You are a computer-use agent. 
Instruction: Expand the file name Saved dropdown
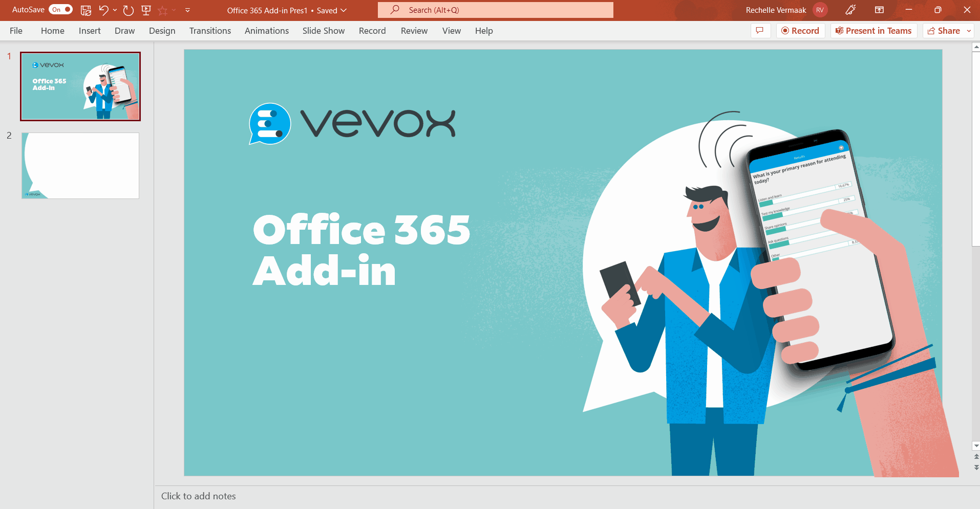344,10
